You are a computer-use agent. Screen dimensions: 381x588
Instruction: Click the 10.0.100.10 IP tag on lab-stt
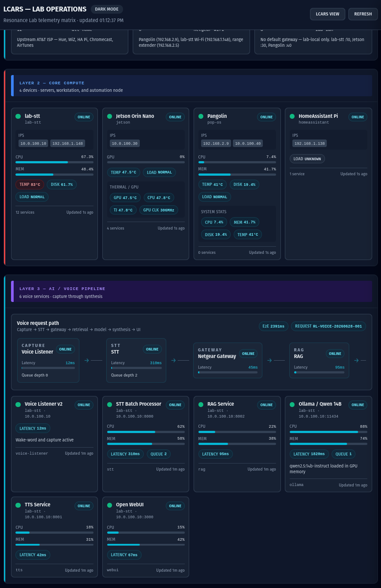[33, 143]
